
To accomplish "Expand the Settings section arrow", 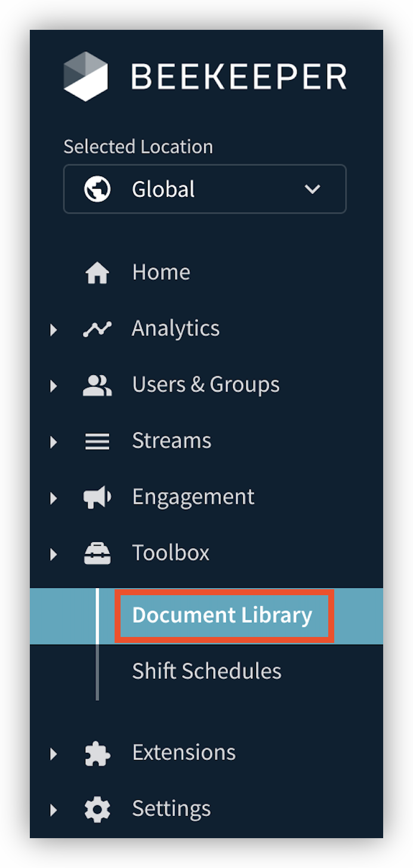I will (54, 809).
